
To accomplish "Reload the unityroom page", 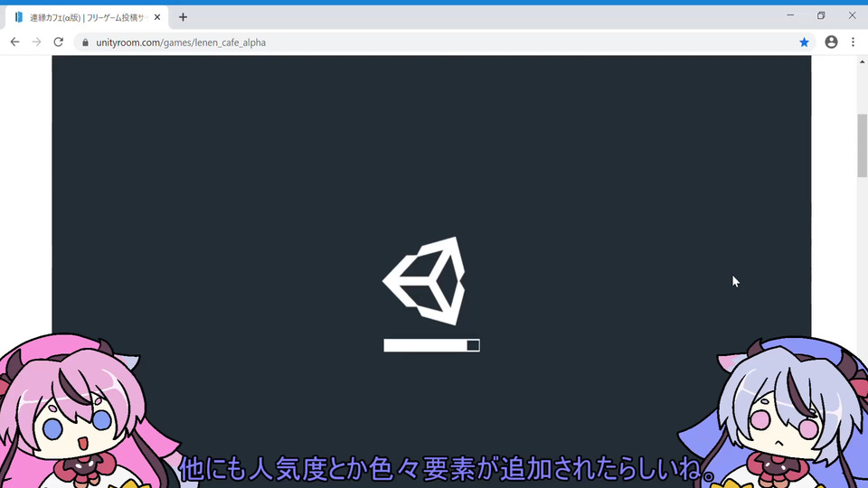I will [58, 42].
